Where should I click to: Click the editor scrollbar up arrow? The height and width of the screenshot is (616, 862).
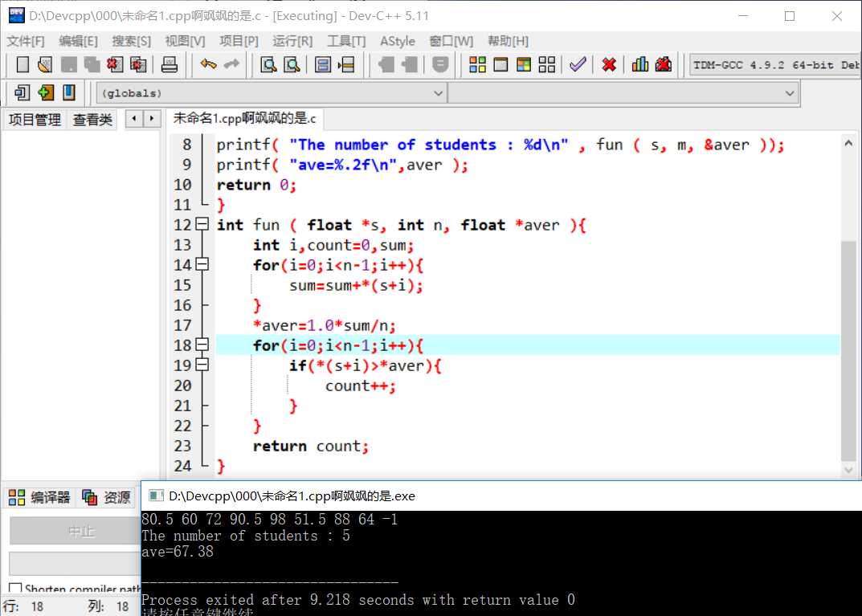tap(848, 144)
